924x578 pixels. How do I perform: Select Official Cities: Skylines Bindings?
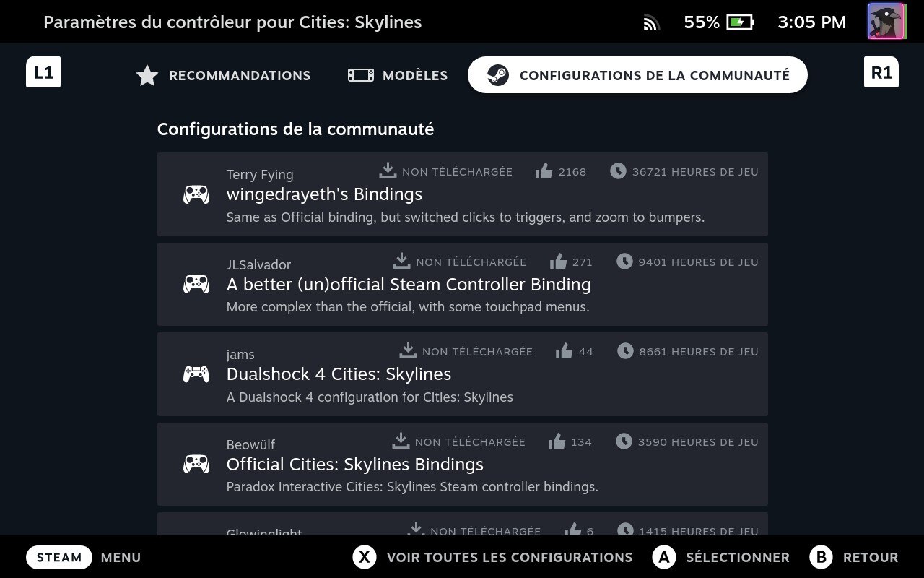462,464
